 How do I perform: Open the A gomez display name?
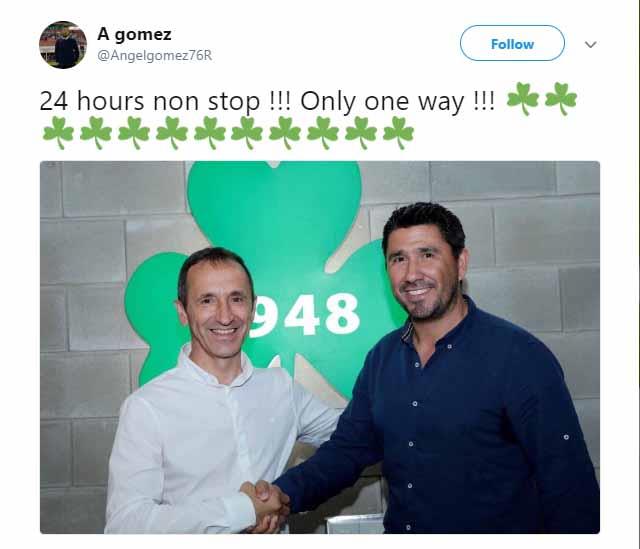click(134, 34)
